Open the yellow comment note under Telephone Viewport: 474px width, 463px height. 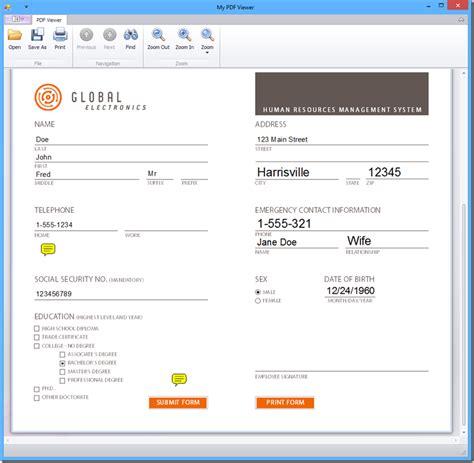click(x=48, y=249)
